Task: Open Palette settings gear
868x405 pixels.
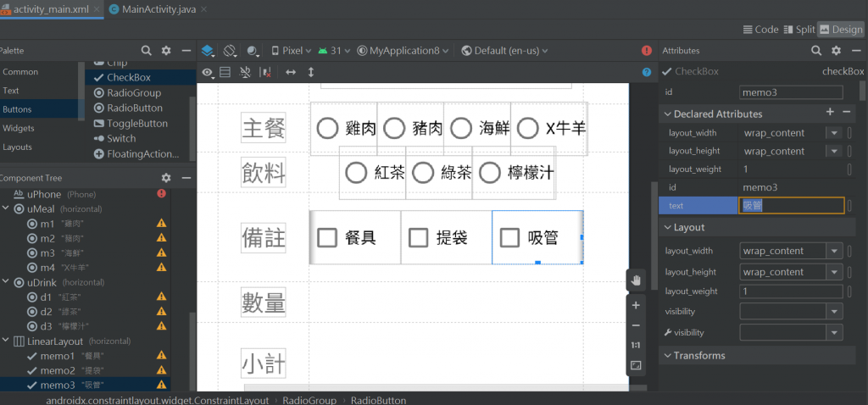Action: click(166, 50)
